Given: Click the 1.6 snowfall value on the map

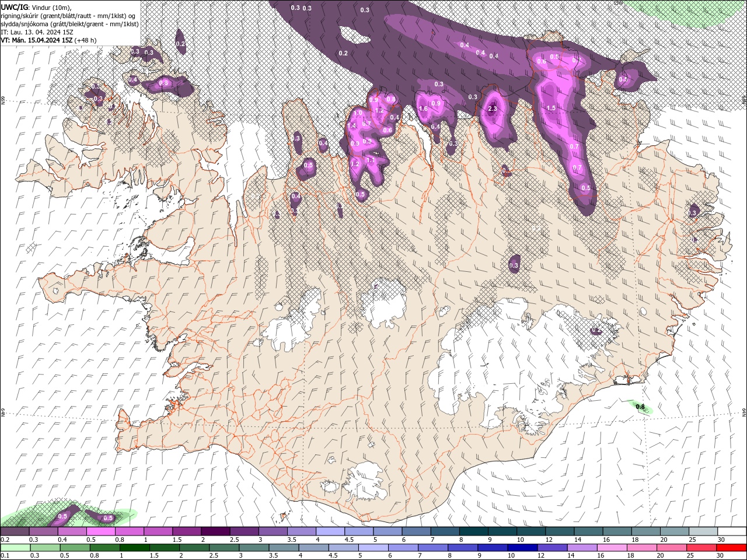Looking at the screenshot, I should click(x=424, y=108).
